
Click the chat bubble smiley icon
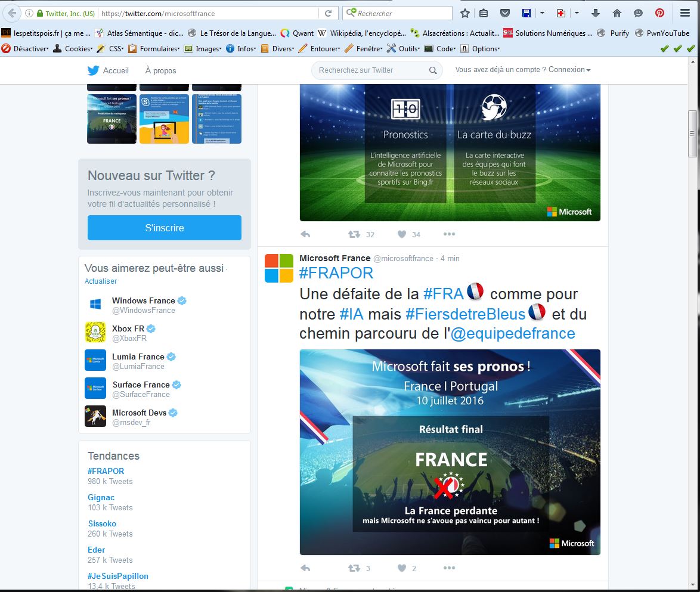(x=639, y=13)
